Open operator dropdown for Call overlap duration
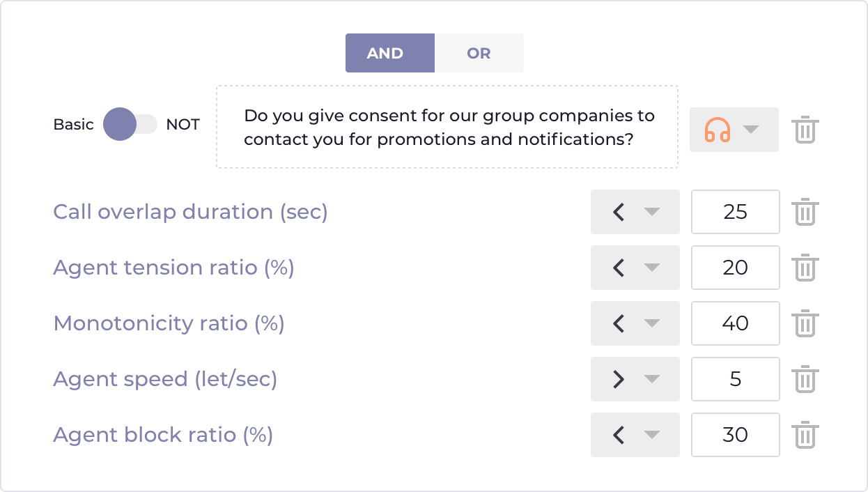Screen dimensions: 868x492 [635, 212]
